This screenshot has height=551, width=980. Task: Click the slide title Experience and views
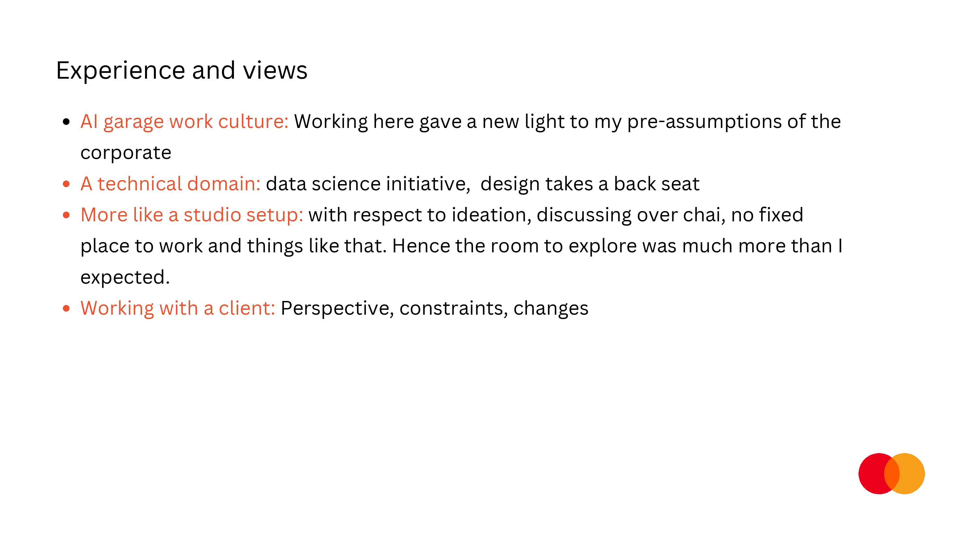182,71
